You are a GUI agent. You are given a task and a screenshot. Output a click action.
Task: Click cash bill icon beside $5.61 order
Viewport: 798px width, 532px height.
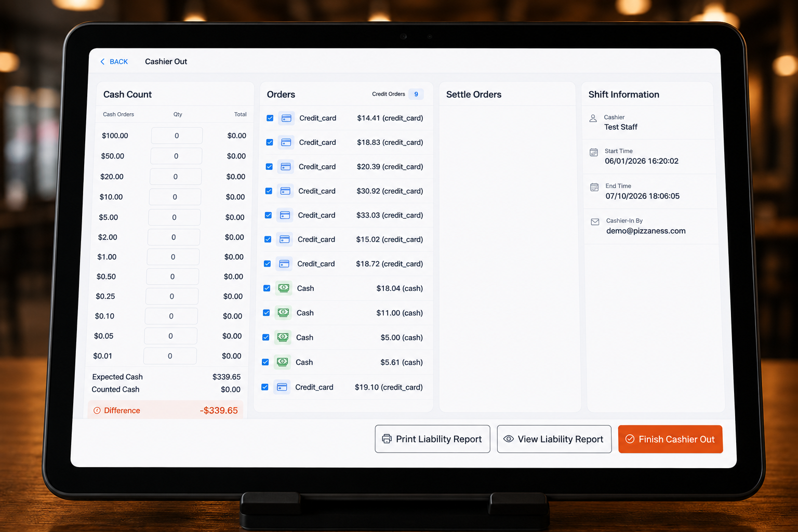[x=282, y=362]
